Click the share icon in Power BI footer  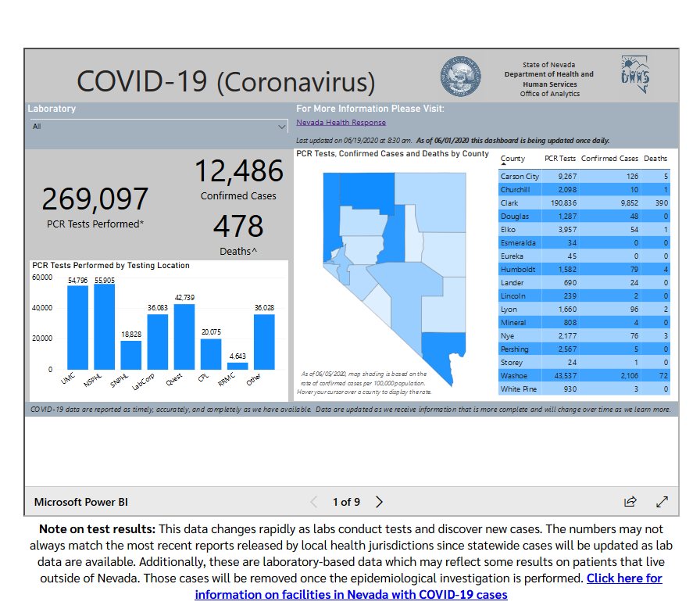tap(630, 502)
